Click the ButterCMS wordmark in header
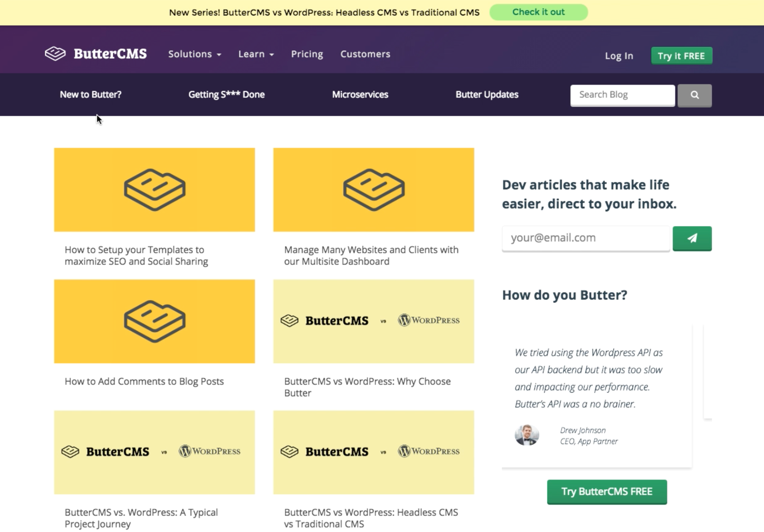The image size is (764, 532). click(x=110, y=54)
